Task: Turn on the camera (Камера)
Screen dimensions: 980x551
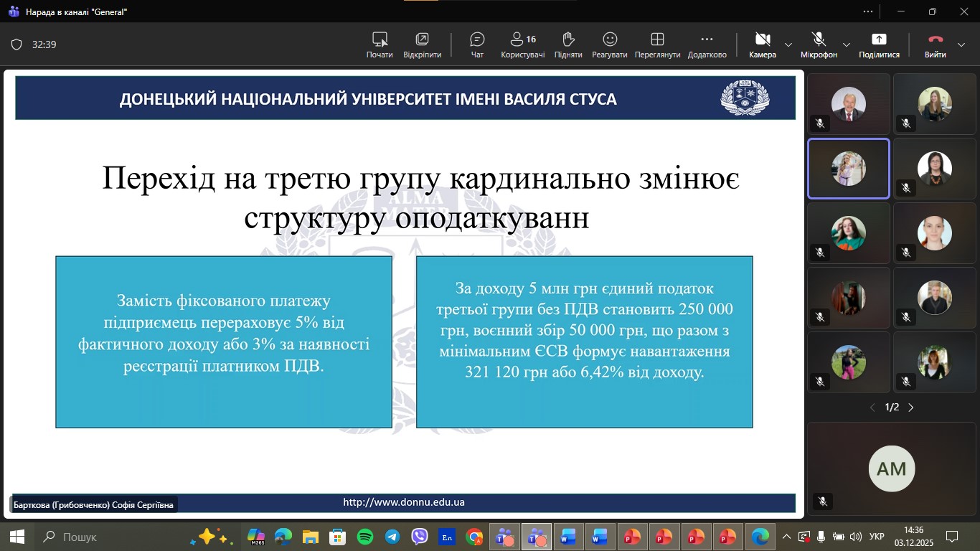Action: (763, 44)
